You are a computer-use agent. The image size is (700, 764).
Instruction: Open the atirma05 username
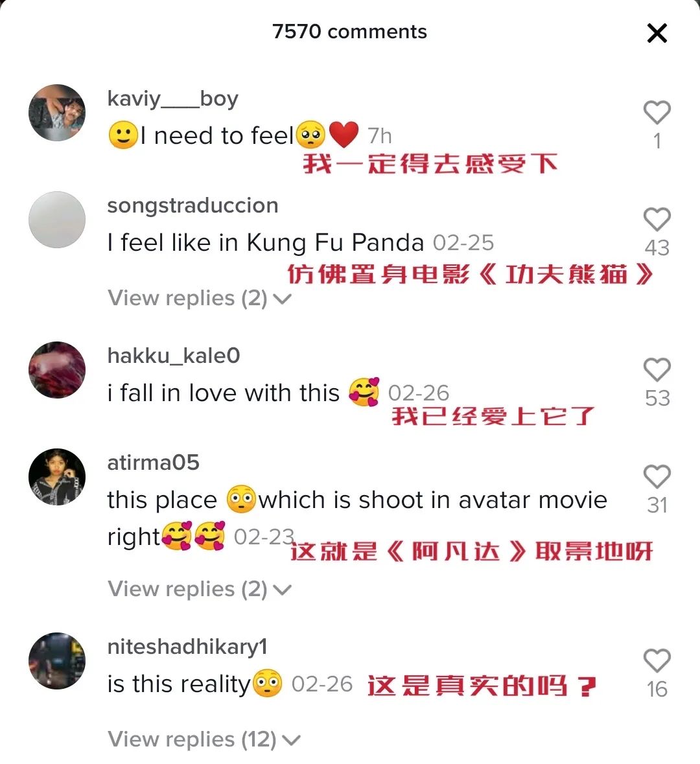click(153, 463)
